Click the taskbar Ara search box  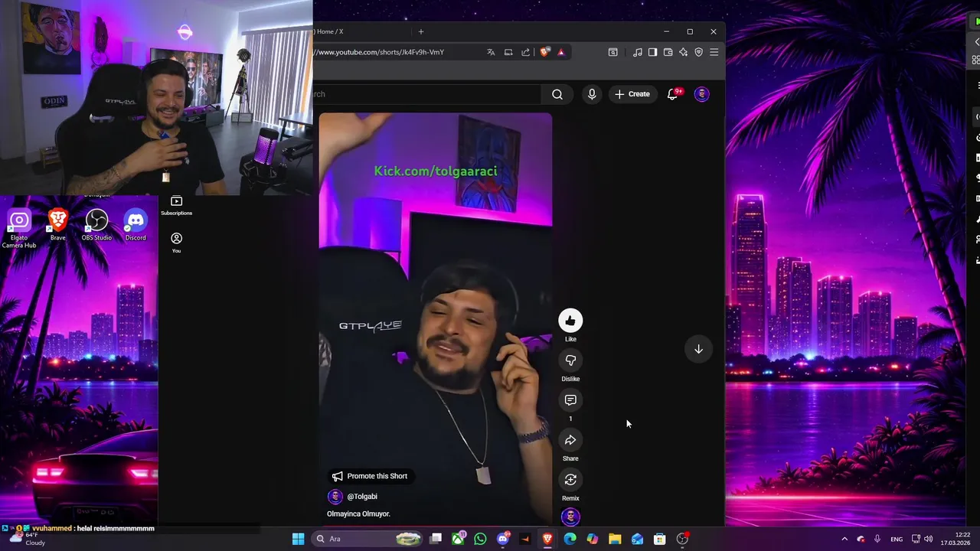[368, 539]
